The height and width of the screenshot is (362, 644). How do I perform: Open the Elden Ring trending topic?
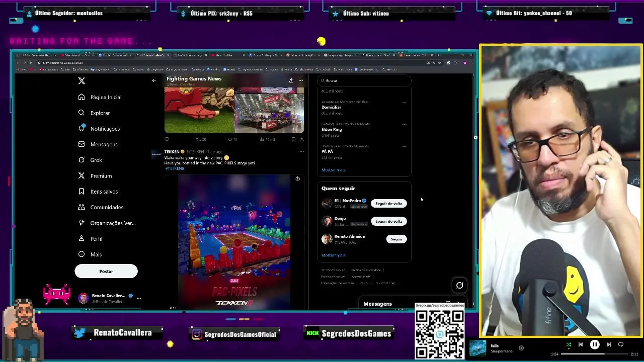click(332, 129)
